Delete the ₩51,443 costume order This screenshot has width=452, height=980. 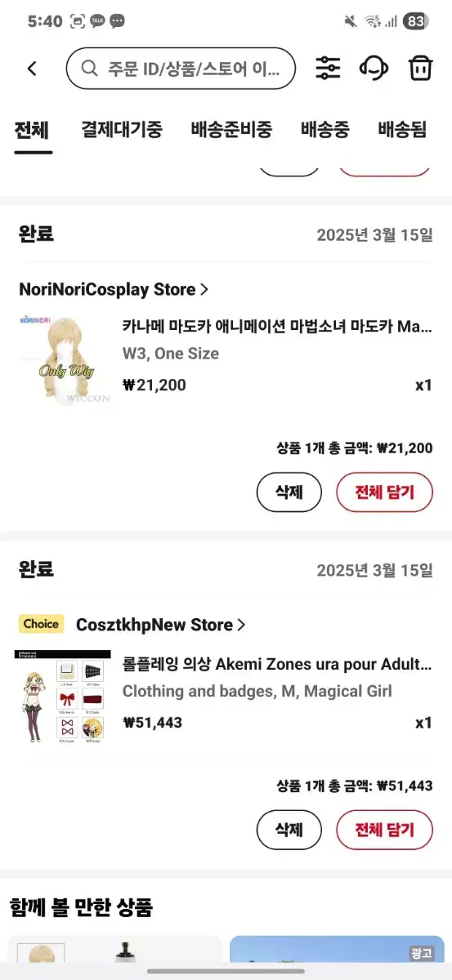[289, 830]
